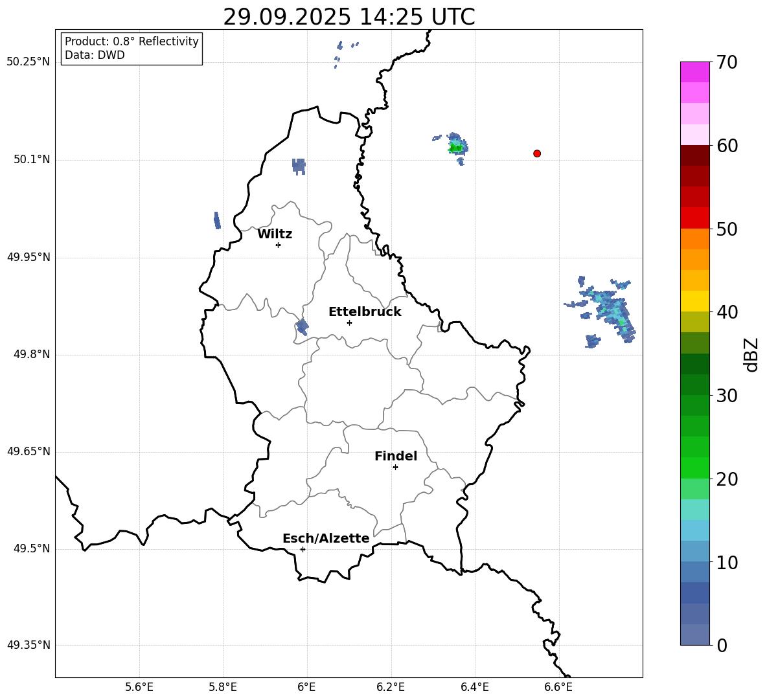Click the blue echo north of Wiltz

299,166
